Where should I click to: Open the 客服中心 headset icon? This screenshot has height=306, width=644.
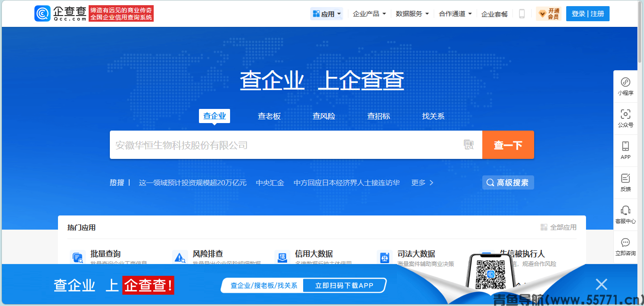click(x=626, y=210)
